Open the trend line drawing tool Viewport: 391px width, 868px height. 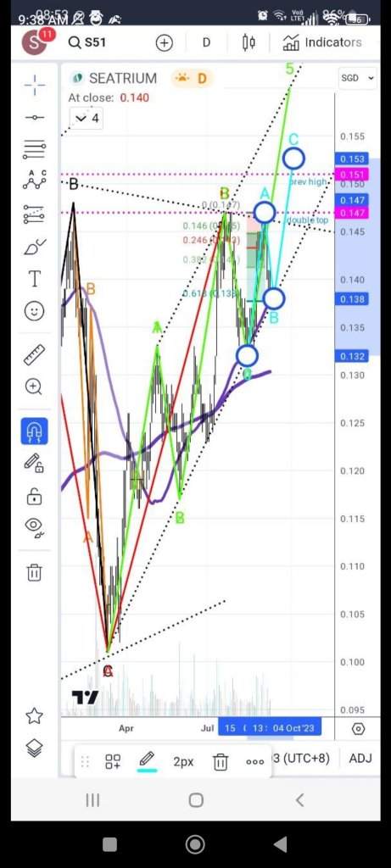pyautogui.click(x=34, y=117)
